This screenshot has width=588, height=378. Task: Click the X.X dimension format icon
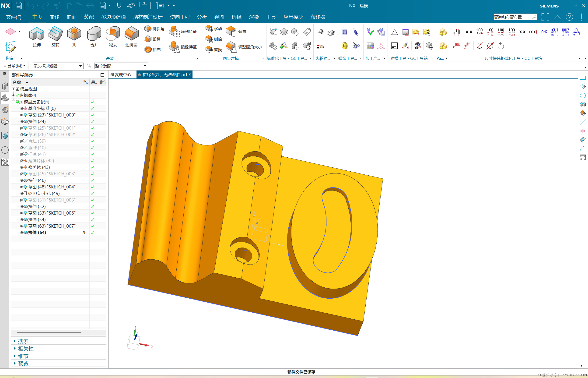[469, 32]
